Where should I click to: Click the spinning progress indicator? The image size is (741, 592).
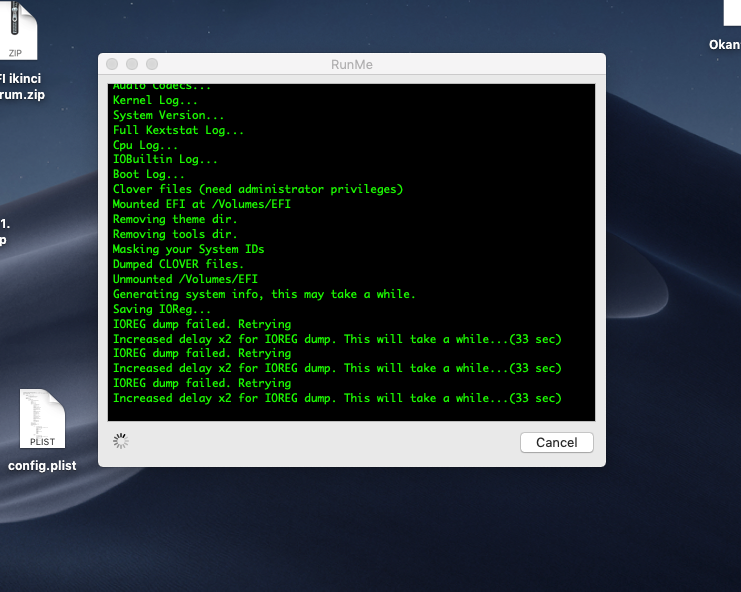121,441
